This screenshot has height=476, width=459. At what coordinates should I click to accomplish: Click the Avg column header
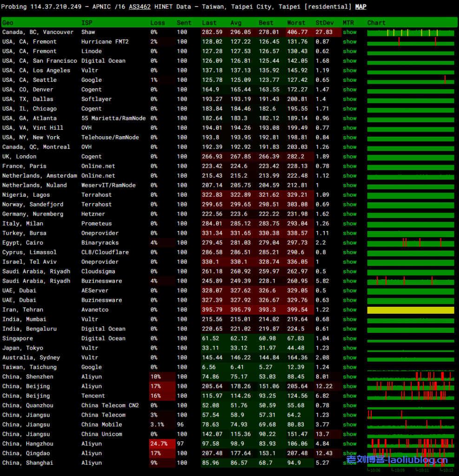(x=236, y=23)
